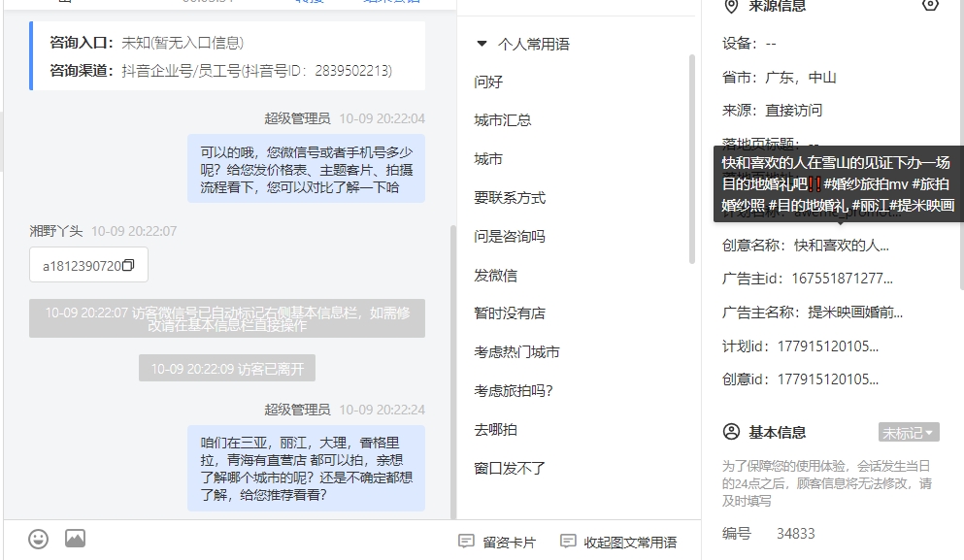This screenshot has width=964, height=560.
Task: Click the 广告主id value 167551871277...
Action: tap(843, 279)
